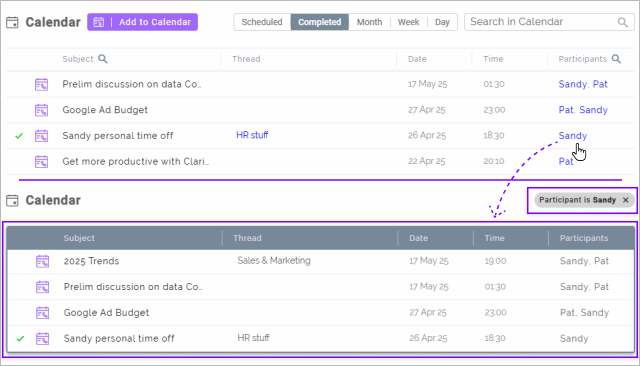Open the Month view tab

(x=369, y=22)
